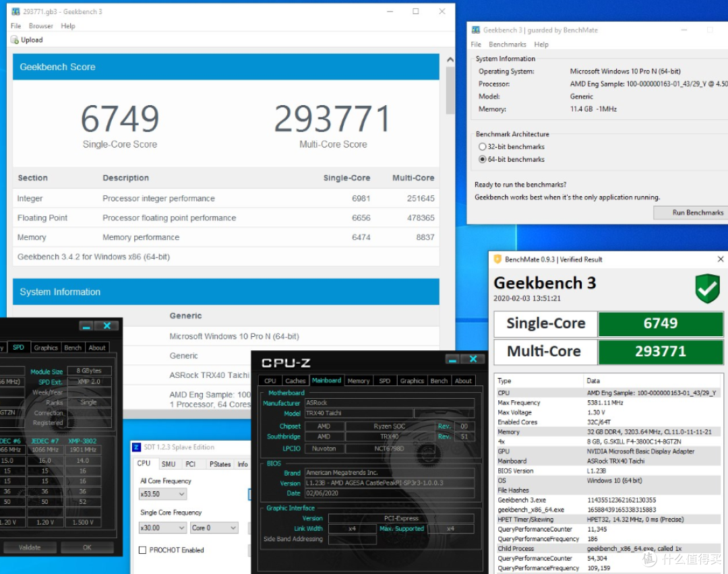Switch to PStates tab in SDT
The image size is (728, 574).
click(220, 464)
